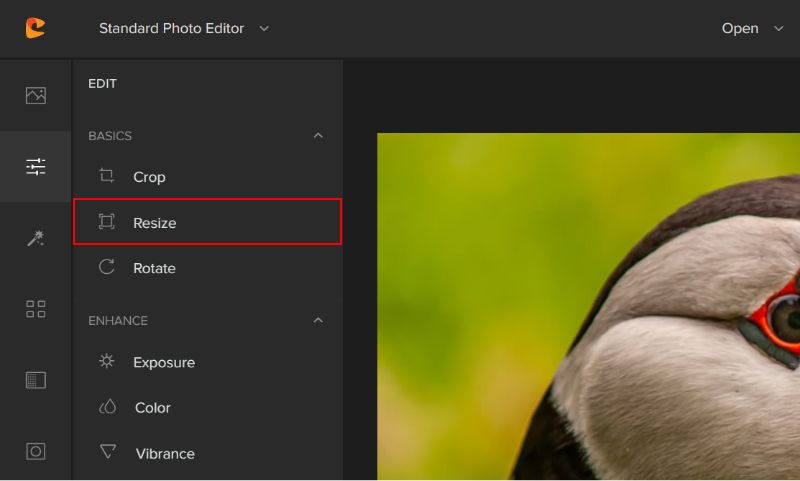
Task: Collapse the ENHANCE section chevron
Action: pyautogui.click(x=318, y=320)
